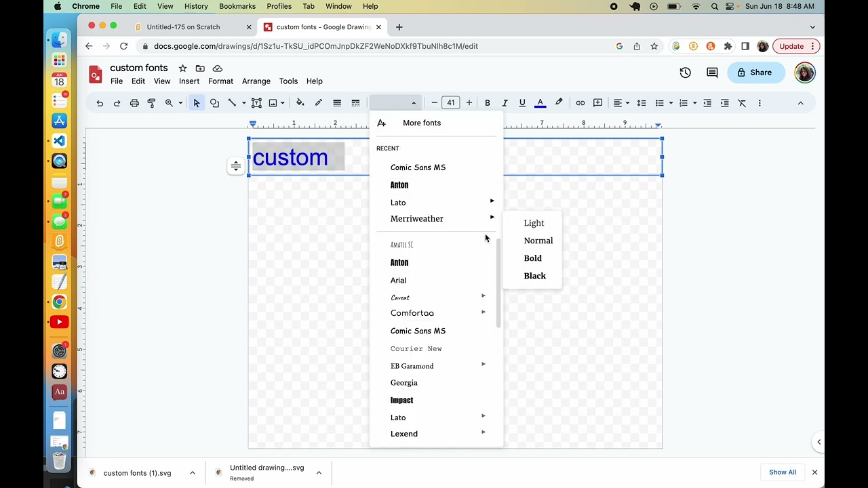Click the font size field showing 41
Image resolution: width=868 pixels, height=488 pixels.
451,103
